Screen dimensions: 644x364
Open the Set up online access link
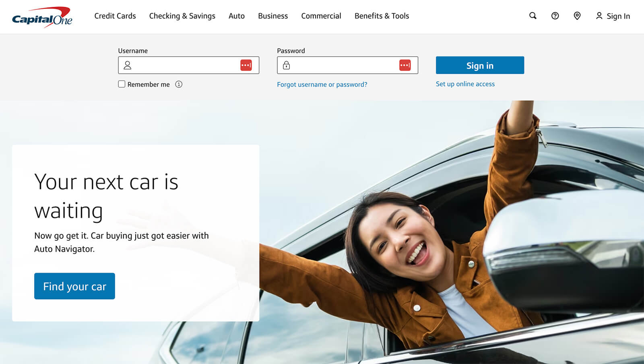(465, 84)
